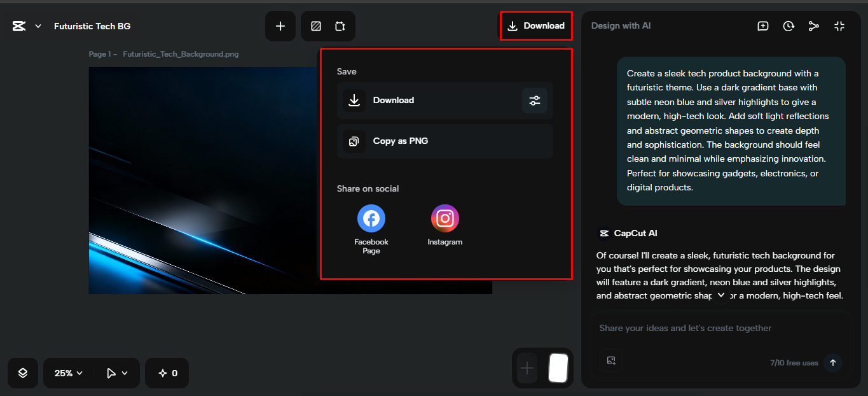The image size is (868, 396).
Task: Open the version history icon
Action: [789, 25]
